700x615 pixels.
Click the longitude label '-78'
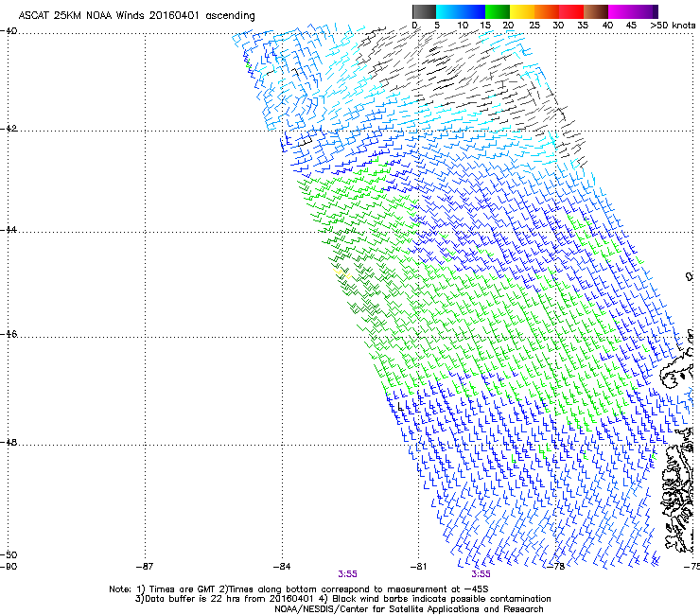click(556, 567)
